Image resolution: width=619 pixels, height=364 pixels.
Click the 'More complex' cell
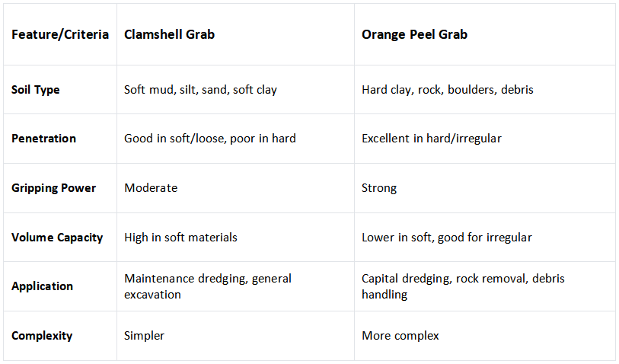[485, 336]
